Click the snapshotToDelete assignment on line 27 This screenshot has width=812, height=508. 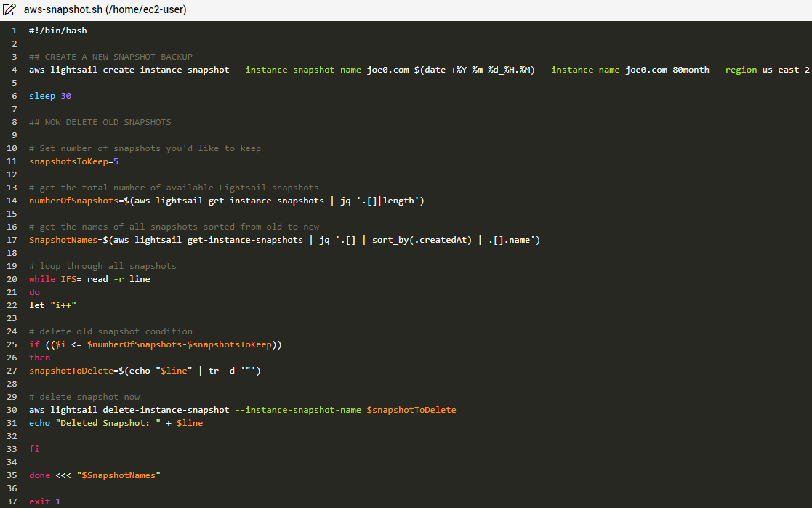[145, 371]
